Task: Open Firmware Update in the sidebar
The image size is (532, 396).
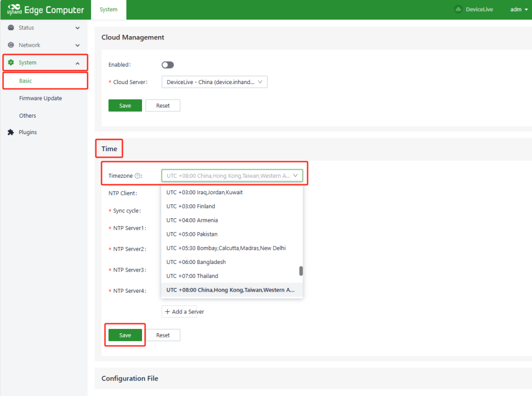Action: (x=40, y=98)
